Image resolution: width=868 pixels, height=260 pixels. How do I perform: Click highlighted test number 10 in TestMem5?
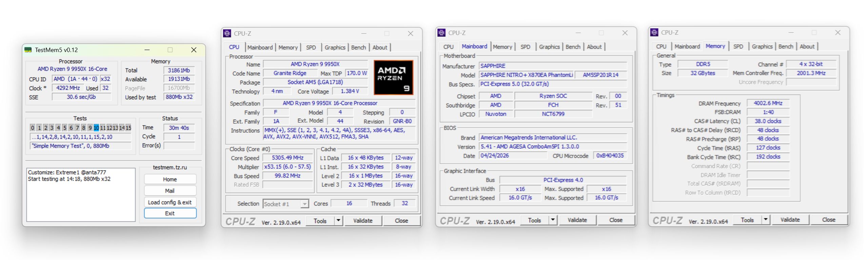click(x=96, y=128)
